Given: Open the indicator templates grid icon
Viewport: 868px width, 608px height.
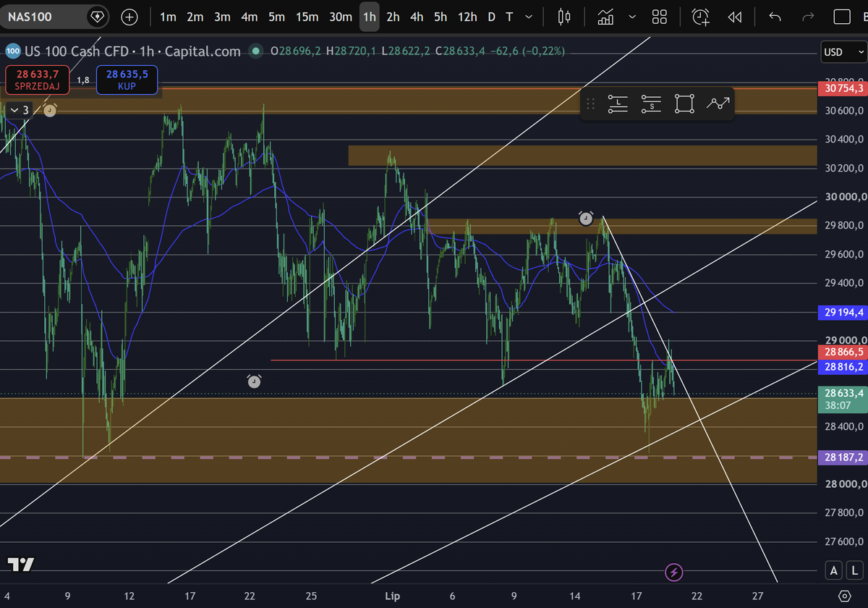Looking at the screenshot, I should (659, 17).
